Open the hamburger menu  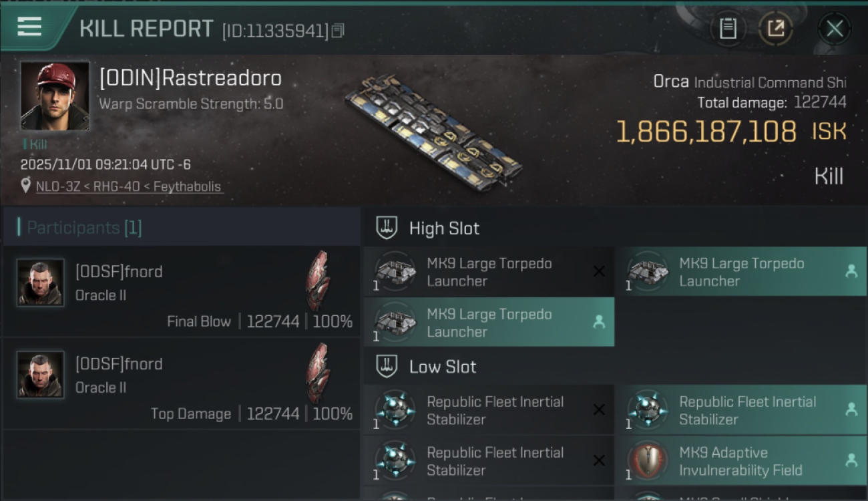coord(29,27)
